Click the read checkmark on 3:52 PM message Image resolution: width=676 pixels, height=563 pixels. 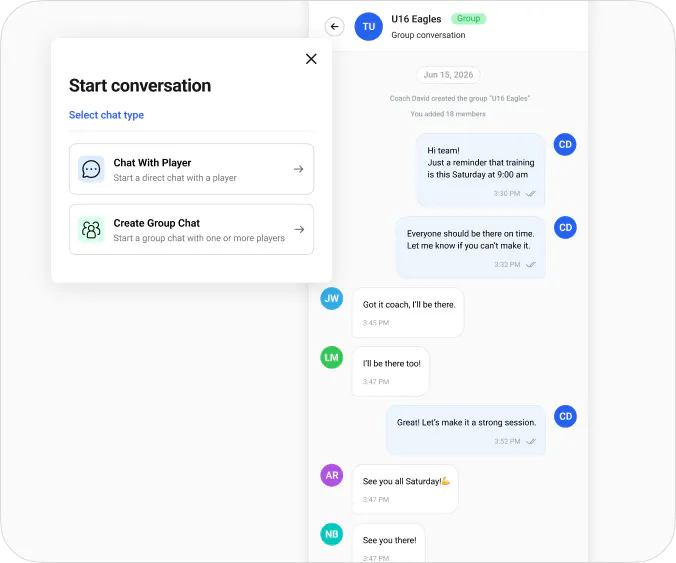(x=531, y=441)
